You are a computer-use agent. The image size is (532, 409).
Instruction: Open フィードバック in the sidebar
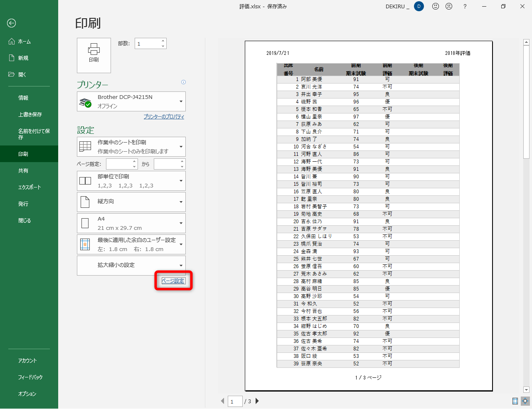point(29,377)
